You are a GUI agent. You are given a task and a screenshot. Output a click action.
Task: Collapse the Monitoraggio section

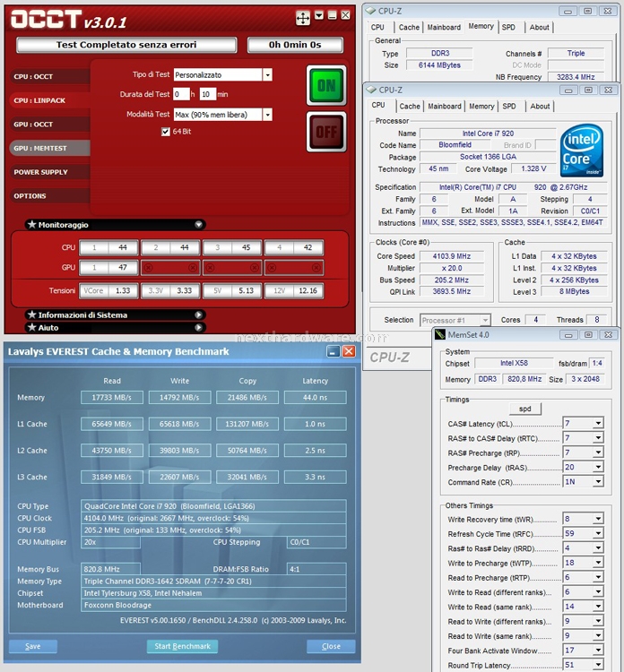click(198, 225)
